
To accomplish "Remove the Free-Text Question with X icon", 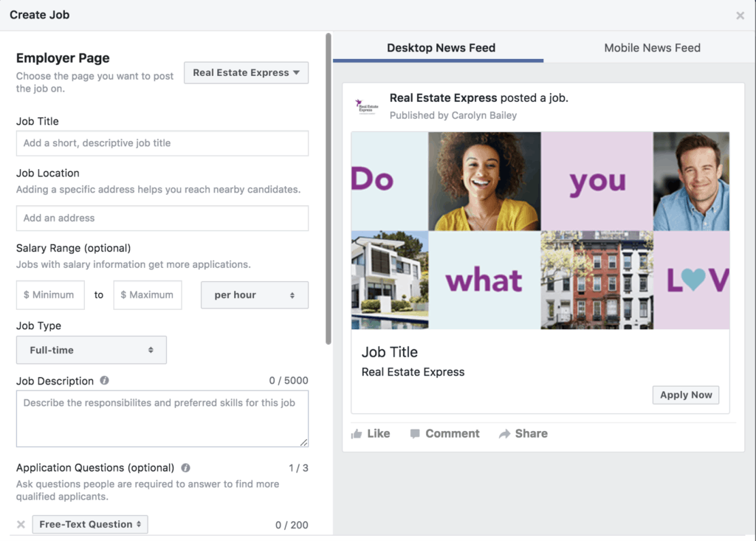I will (21, 524).
